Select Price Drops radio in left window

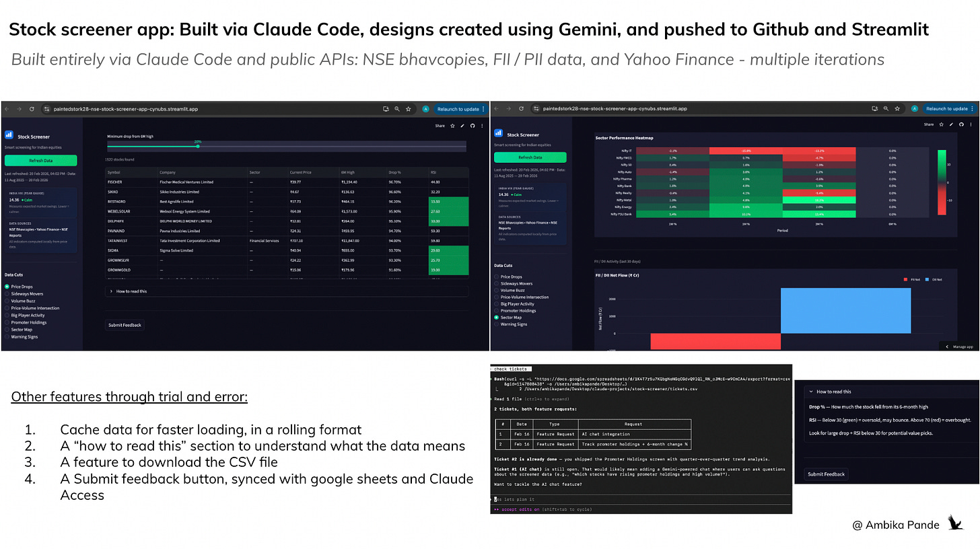(7, 287)
